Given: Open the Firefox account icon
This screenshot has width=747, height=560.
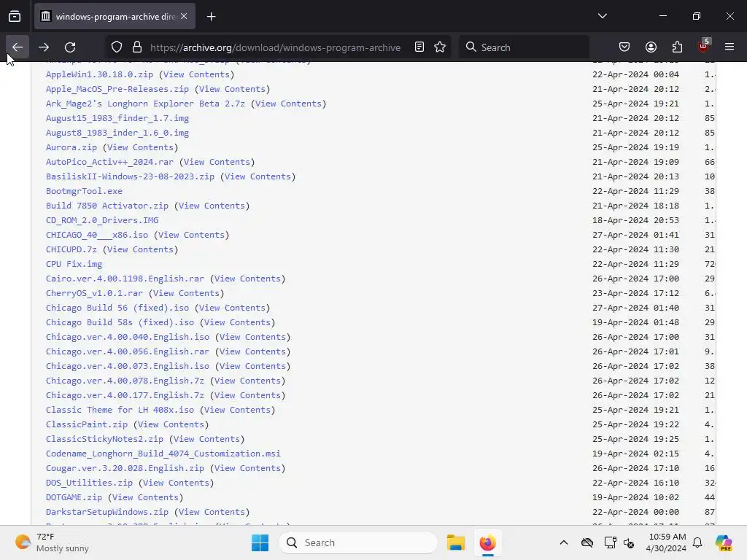Looking at the screenshot, I should click(x=651, y=47).
